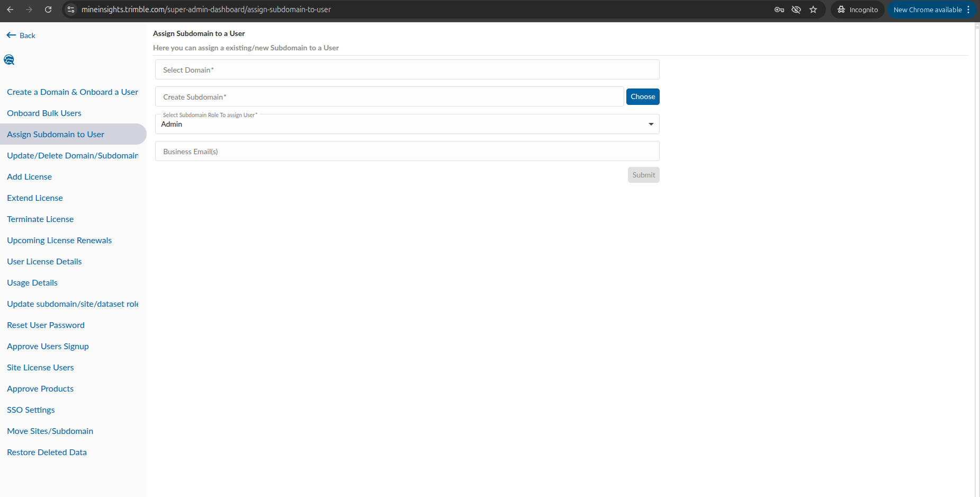Navigate to SSO Settings

point(31,410)
